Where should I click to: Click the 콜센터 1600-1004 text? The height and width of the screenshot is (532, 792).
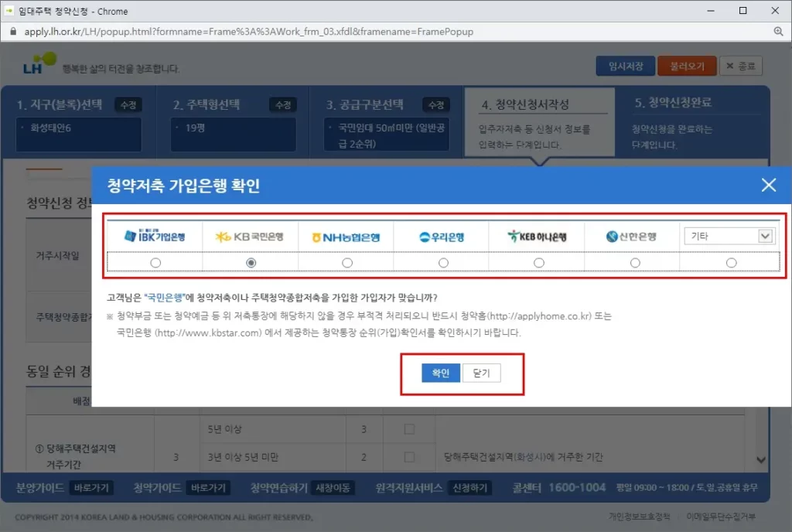point(558,488)
